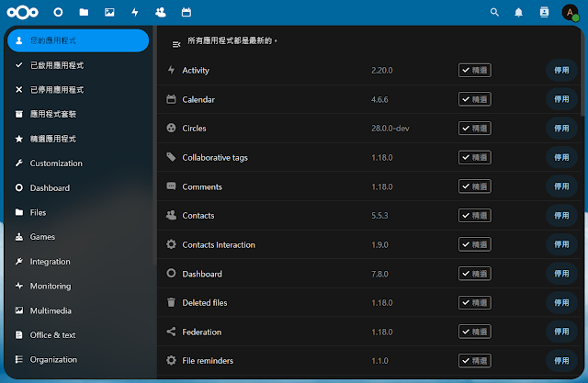Open Monitoring category
Image resolution: width=588 pixels, height=383 pixels.
[x=78, y=286]
